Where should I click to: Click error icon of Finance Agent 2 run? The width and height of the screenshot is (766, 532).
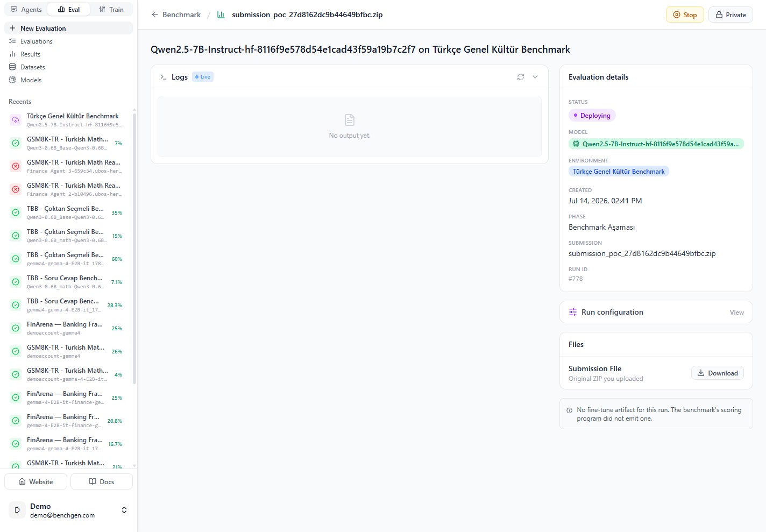[x=16, y=189]
